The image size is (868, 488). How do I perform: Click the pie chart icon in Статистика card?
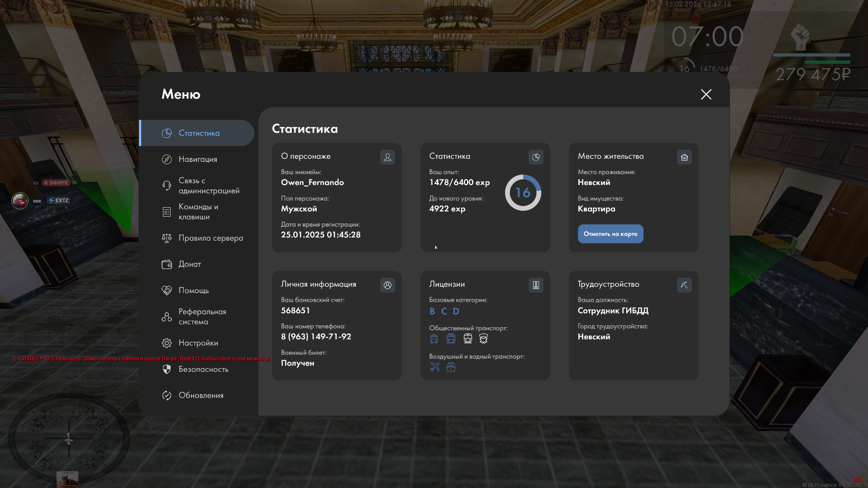click(x=536, y=157)
